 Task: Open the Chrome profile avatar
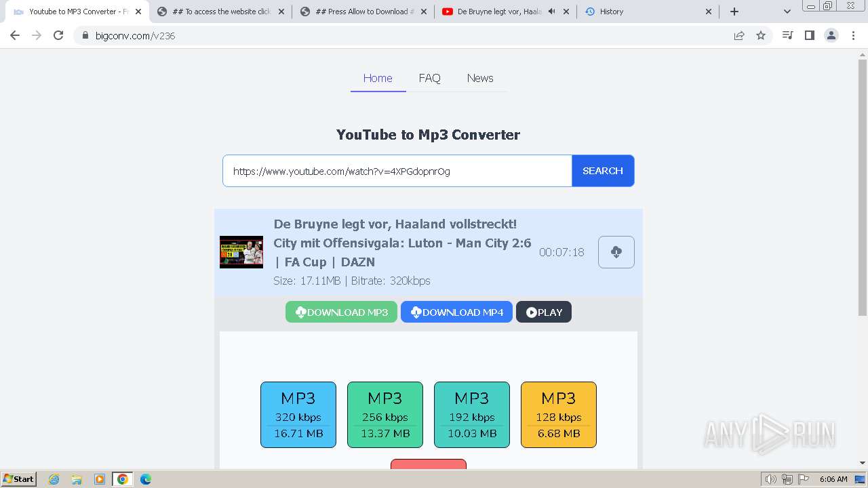click(x=831, y=35)
